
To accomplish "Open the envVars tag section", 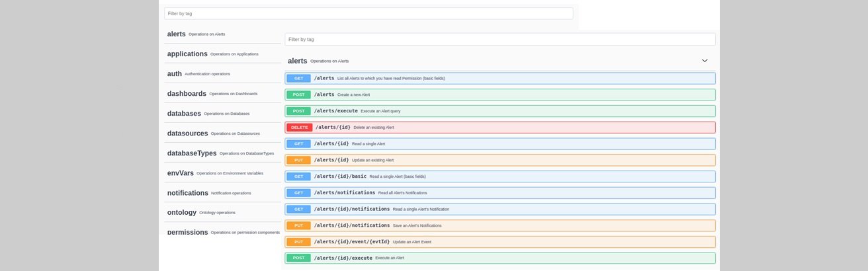I will tap(180, 173).
